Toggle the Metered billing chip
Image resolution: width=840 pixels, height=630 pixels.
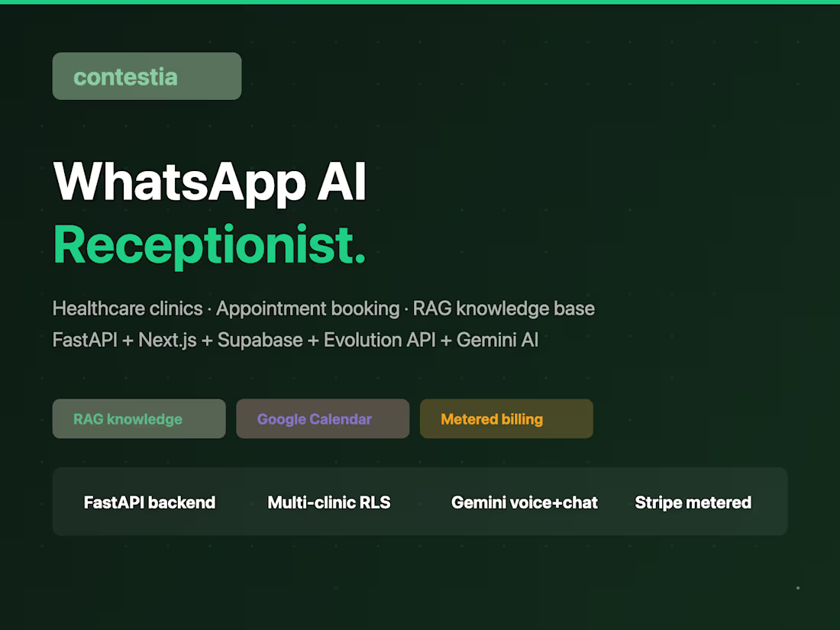click(x=506, y=418)
